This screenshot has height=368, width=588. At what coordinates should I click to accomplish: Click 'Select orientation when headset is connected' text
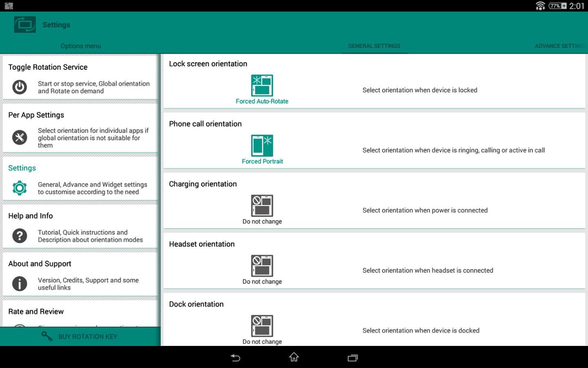coord(428,270)
